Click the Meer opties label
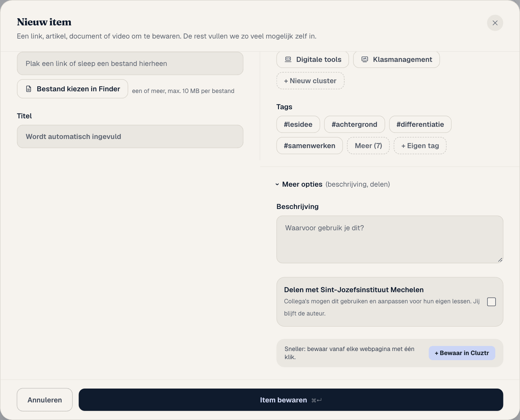 [302, 184]
